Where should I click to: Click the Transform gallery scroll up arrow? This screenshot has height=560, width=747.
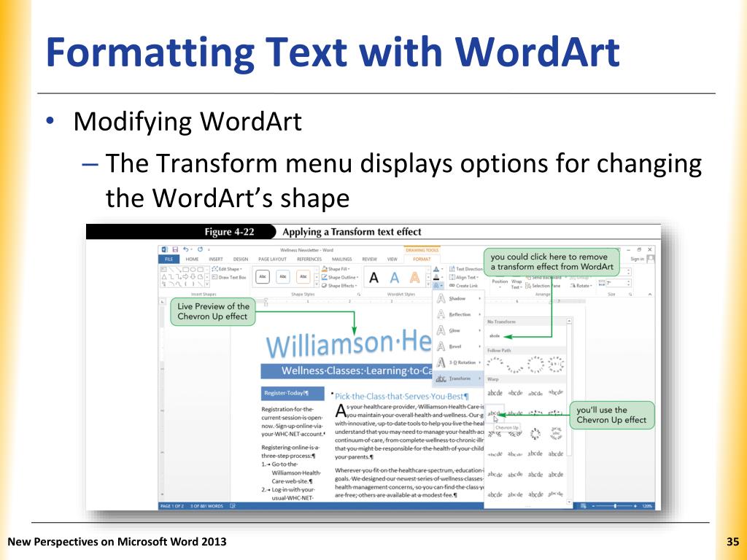click(569, 322)
